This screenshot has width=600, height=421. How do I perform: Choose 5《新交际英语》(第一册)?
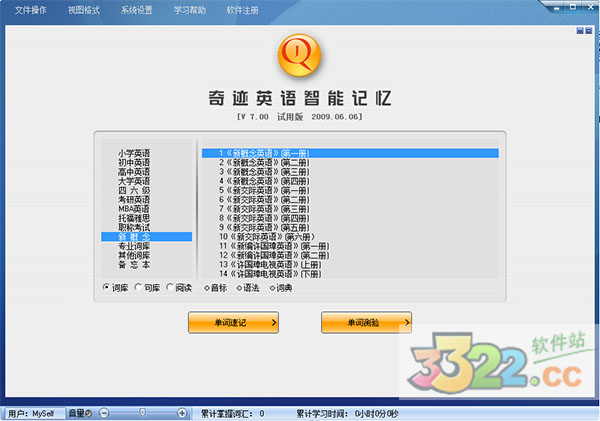[264, 190]
